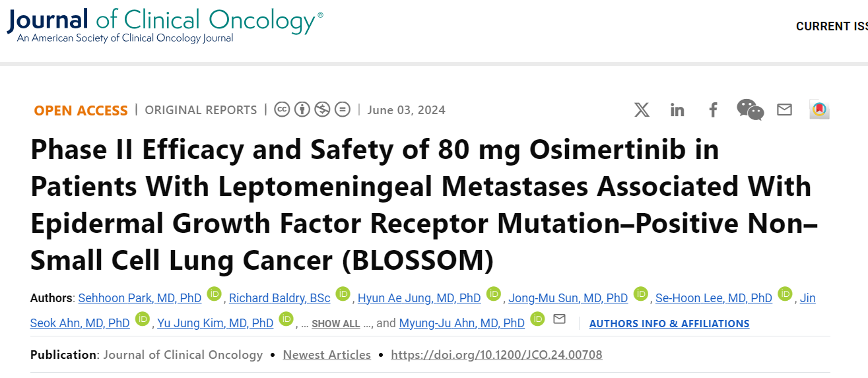Open Sehhoon Park's ORCID iD icon
The height and width of the screenshot is (378, 868).
click(x=214, y=294)
